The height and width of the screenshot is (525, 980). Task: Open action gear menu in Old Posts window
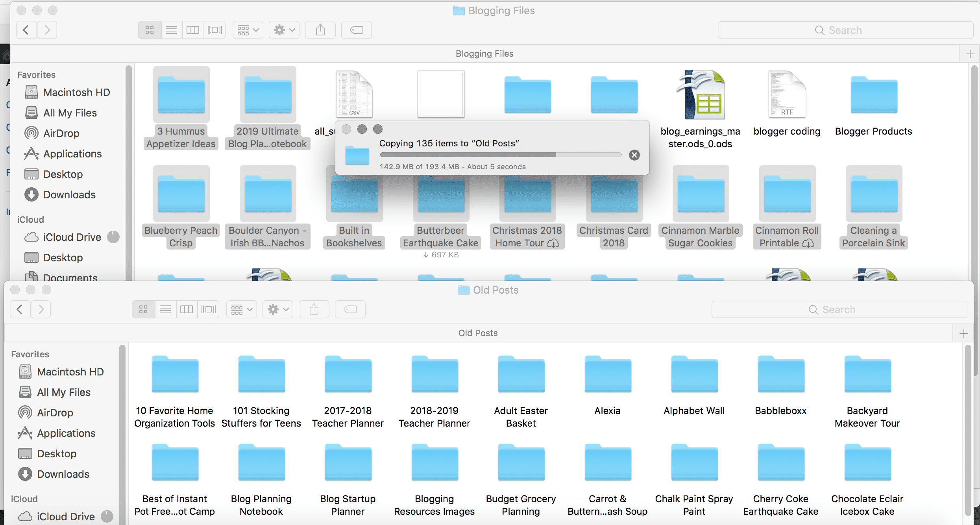click(278, 309)
